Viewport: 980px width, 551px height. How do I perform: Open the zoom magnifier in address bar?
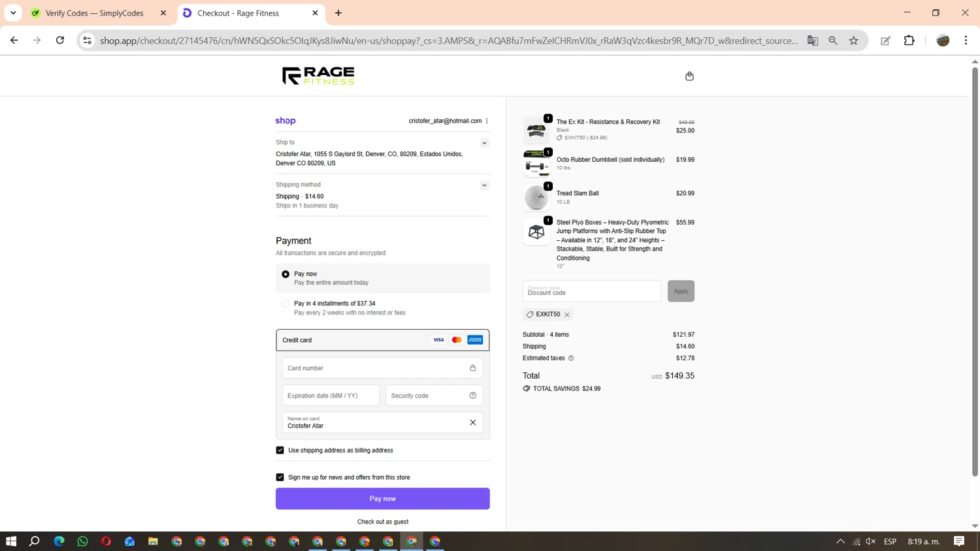[833, 40]
